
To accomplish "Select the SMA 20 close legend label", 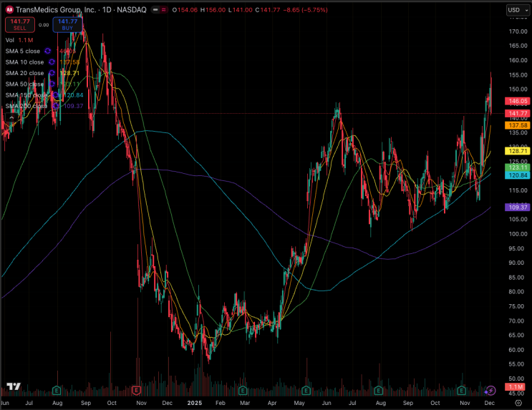I will (24, 73).
